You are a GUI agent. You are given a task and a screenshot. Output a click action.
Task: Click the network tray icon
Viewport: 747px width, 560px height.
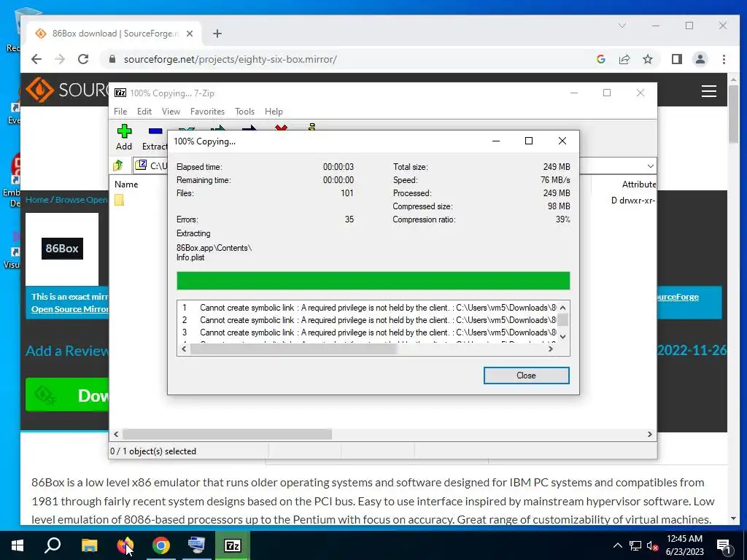[x=635, y=545]
